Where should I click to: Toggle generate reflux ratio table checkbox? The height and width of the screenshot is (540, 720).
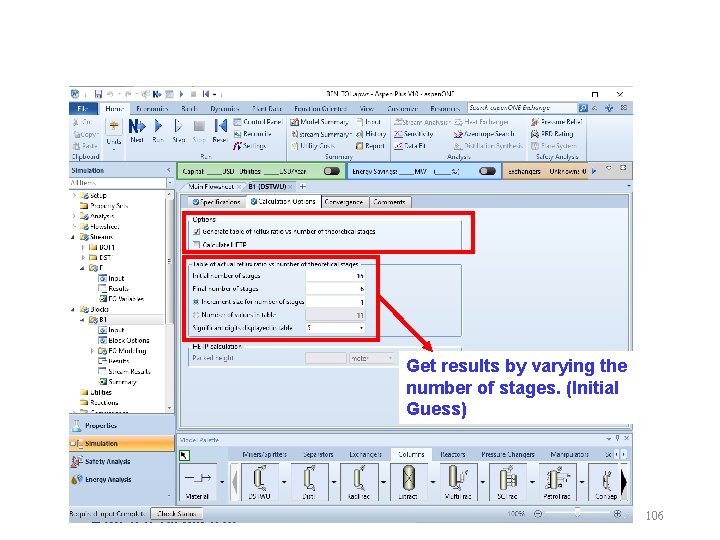coord(197,231)
